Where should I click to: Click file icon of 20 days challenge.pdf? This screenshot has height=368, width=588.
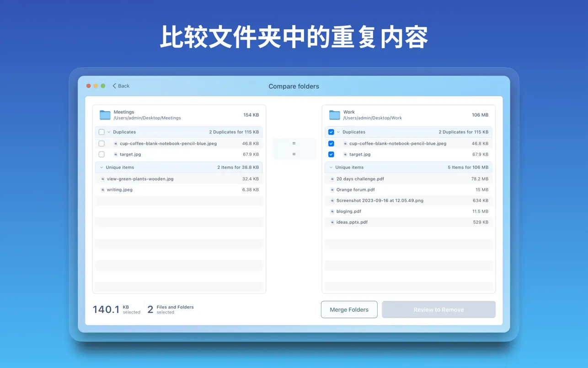(332, 179)
